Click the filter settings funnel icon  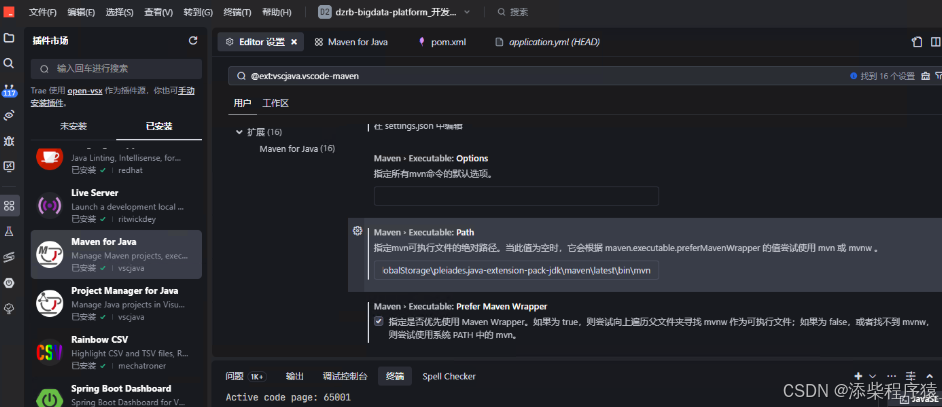pos(938,76)
